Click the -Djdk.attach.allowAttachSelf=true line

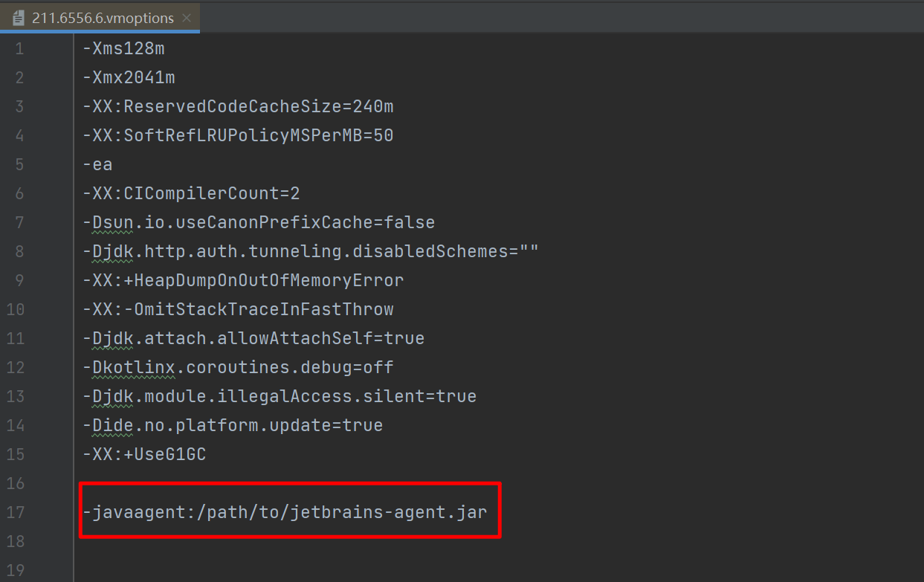[253, 338]
